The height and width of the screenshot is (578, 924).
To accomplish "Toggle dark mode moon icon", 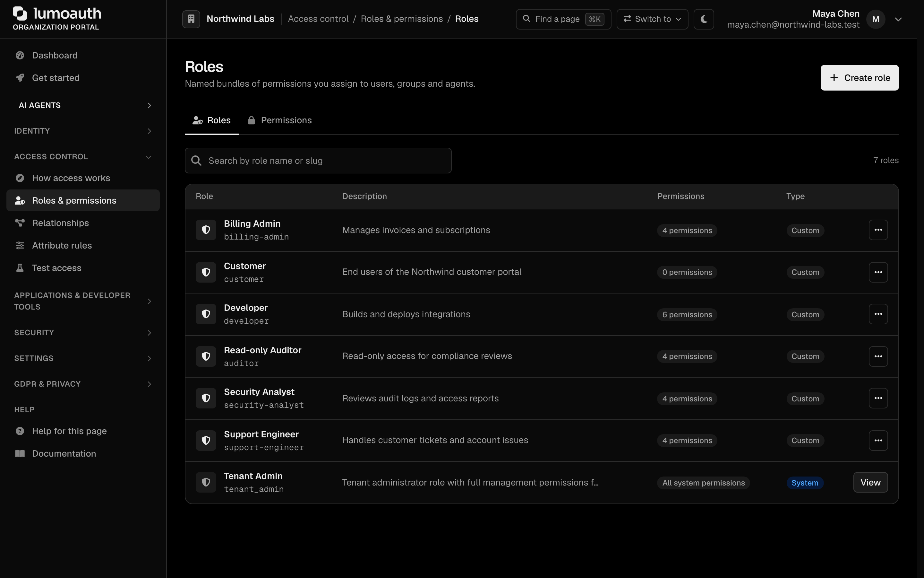I will point(704,19).
